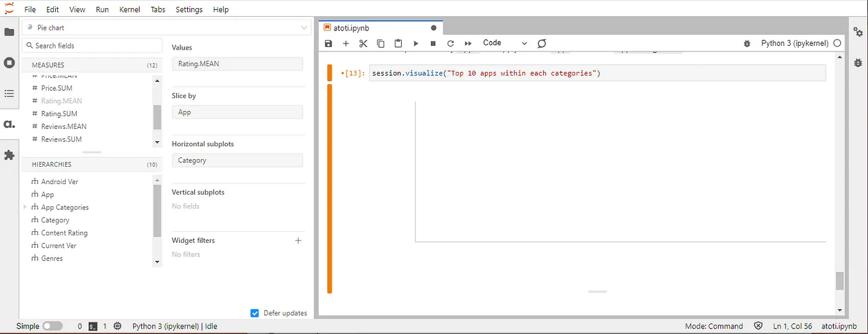Open the Edit menu
Viewport: 868px width, 334px height.
coord(53,9)
